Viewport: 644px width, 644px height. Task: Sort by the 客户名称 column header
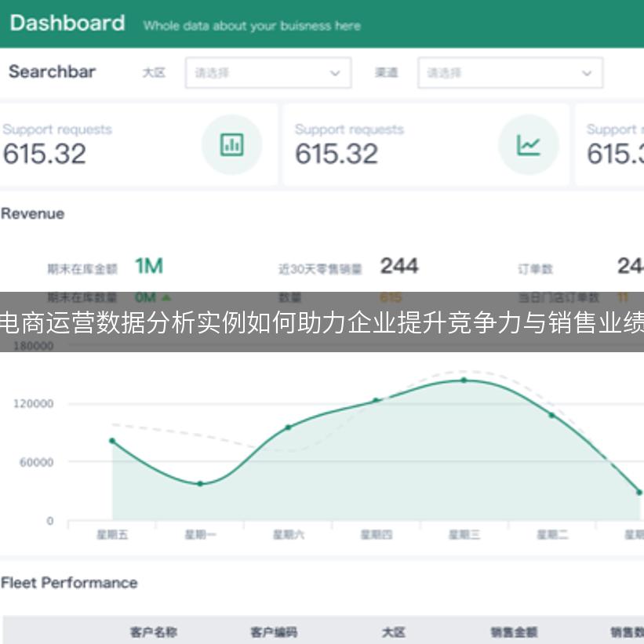(153, 632)
